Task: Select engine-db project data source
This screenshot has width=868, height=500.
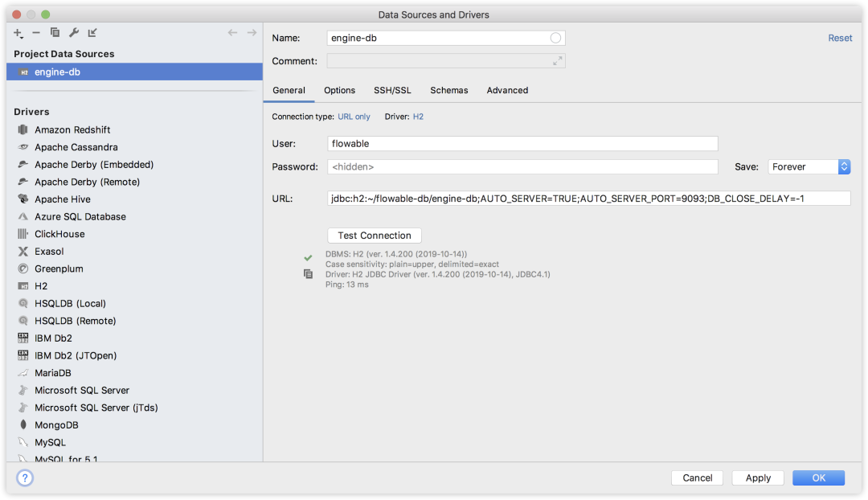Action: (x=134, y=72)
